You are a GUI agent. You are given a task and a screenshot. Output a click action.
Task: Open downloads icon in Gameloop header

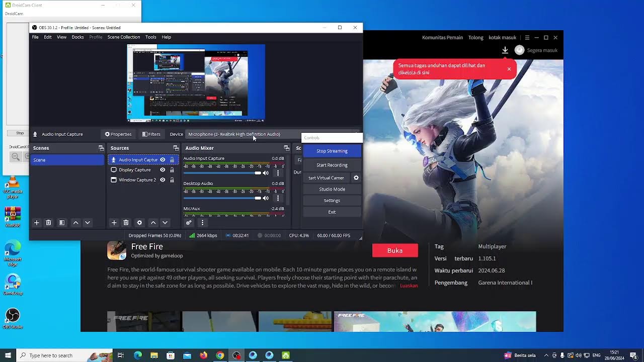click(505, 50)
